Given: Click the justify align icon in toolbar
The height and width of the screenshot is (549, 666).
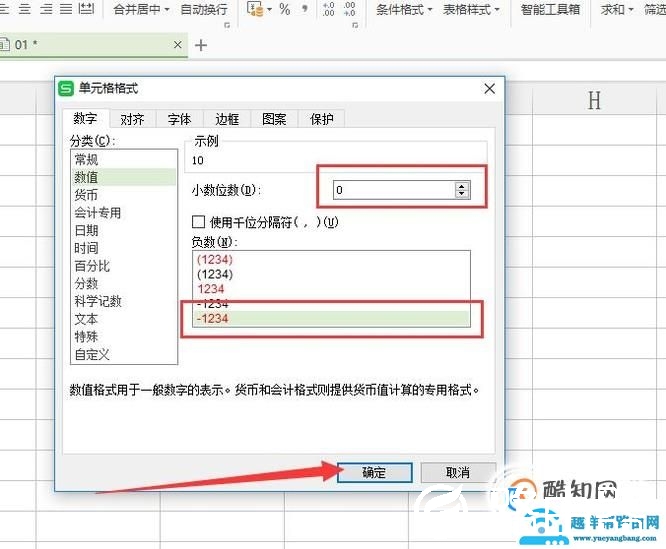Looking at the screenshot, I should pyautogui.click(x=66, y=8).
